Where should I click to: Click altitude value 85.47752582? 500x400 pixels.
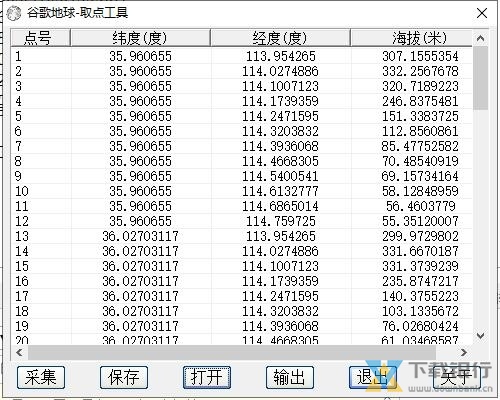pos(420,146)
